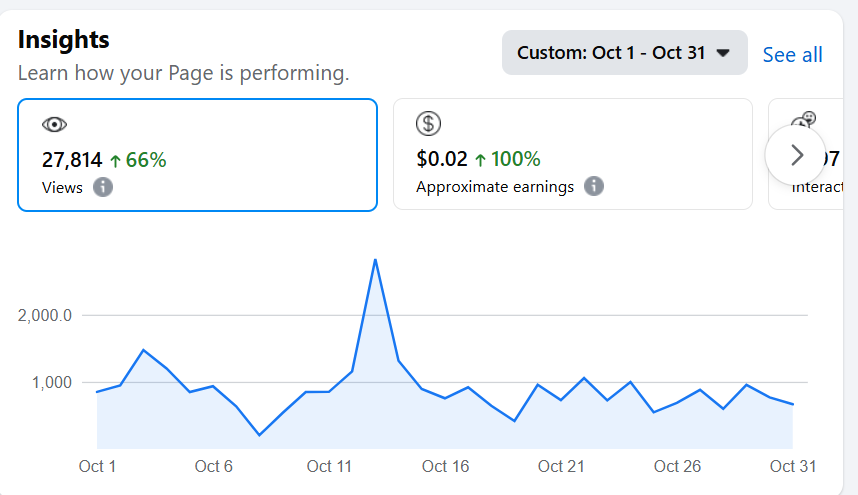The image size is (858, 495).
Task: Select the Views metric card
Action: (x=197, y=155)
